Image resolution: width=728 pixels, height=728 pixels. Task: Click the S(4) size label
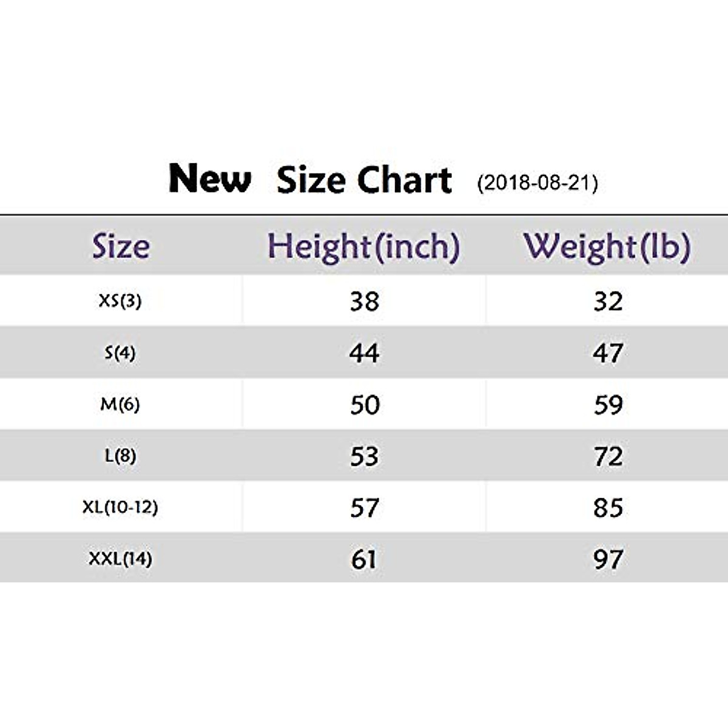(120, 352)
